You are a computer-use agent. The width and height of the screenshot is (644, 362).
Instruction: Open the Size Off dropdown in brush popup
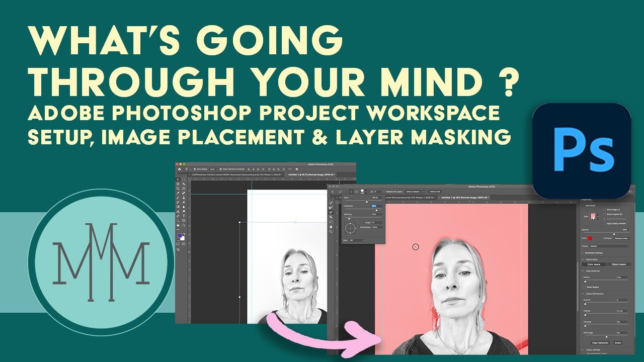coord(357,240)
